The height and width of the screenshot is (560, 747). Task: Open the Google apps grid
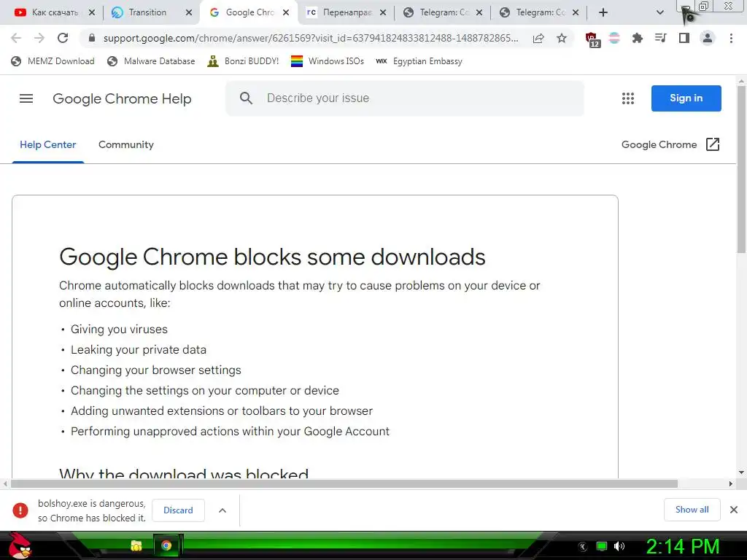(628, 98)
